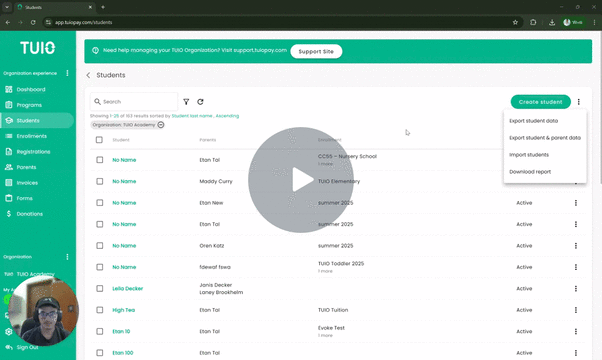Reload the browser page
Image resolution: width=602 pixels, height=360 pixels.
tap(33, 22)
